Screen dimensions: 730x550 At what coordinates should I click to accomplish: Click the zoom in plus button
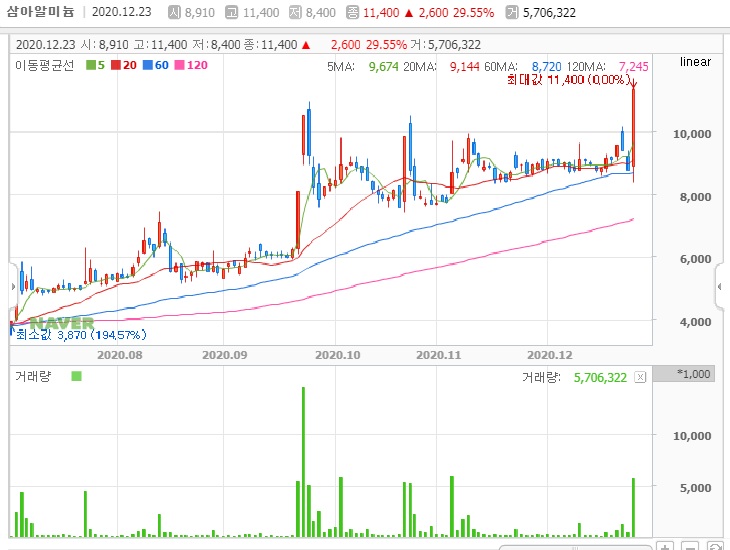click(665, 546)
